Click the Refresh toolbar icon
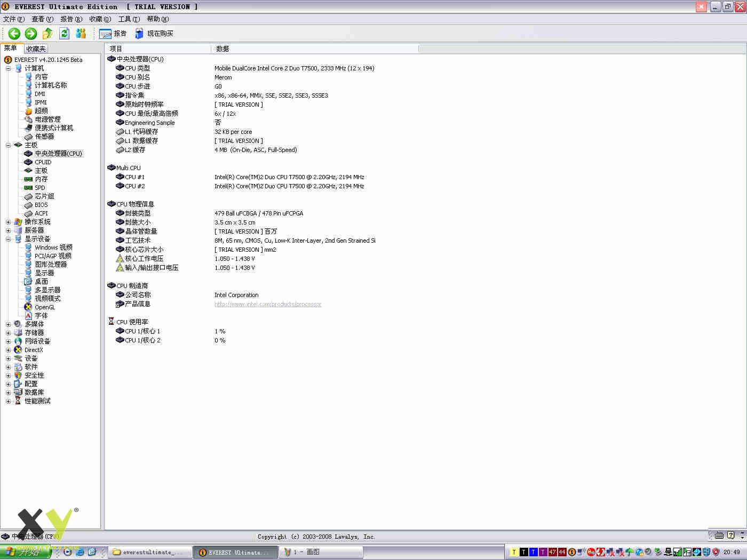 (65, 34)
